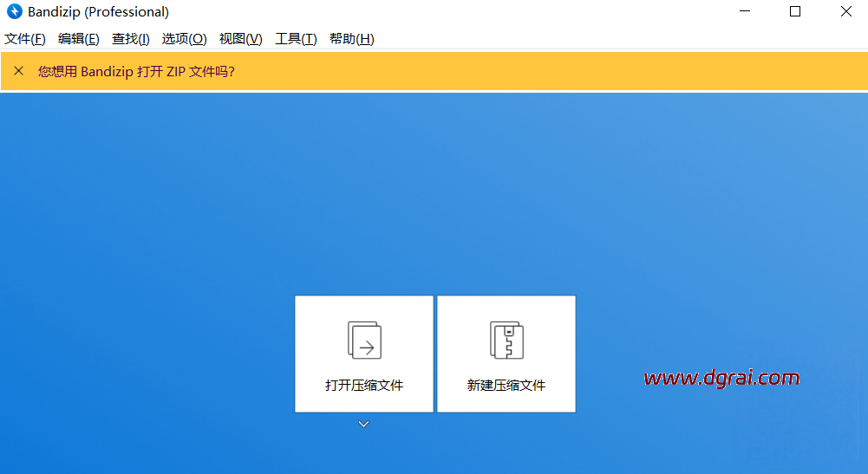Minimize the Bandizip window
The height and width of the screenshot is (474, 868).
point(745,11)
